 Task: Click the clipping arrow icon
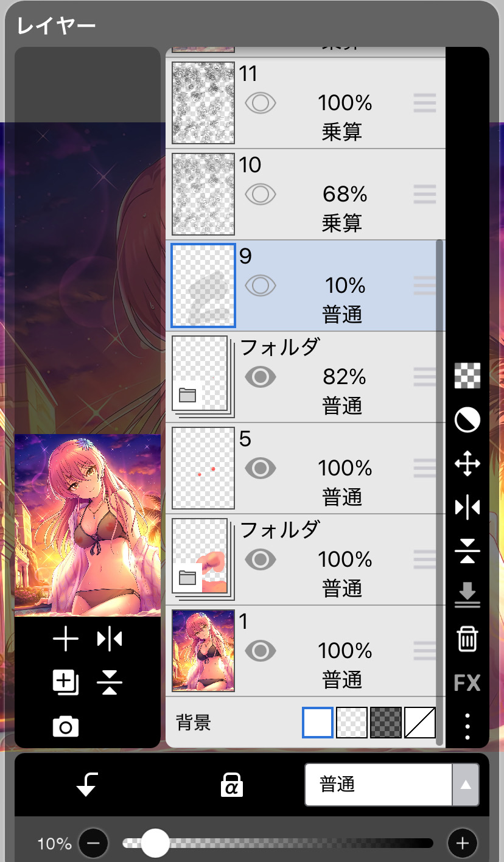click(x=86, y=785)
